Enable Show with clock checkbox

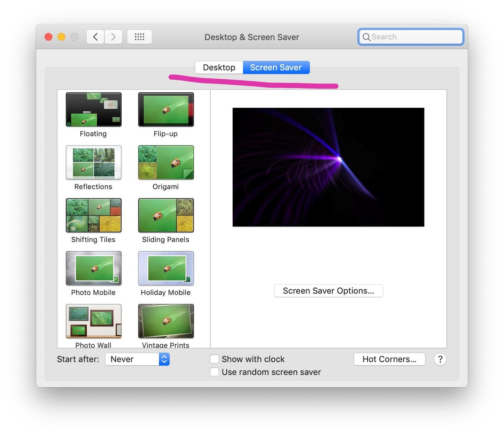coord(215,359)
